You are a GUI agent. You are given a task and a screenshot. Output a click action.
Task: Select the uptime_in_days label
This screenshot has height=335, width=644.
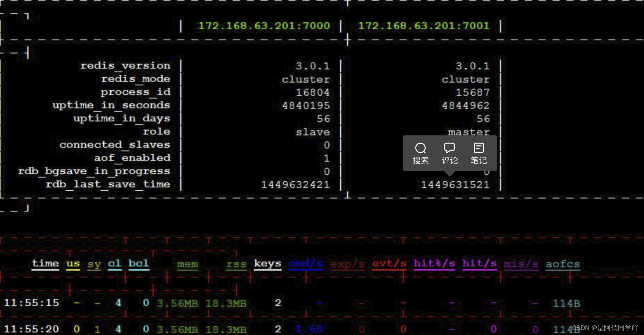pyautogui.click(x=122, y=118)
